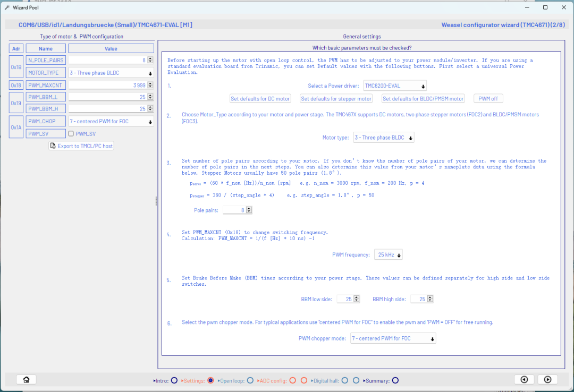The image size is (574, 392).
Task: Click the home icon button
Action: pos(27,380)
